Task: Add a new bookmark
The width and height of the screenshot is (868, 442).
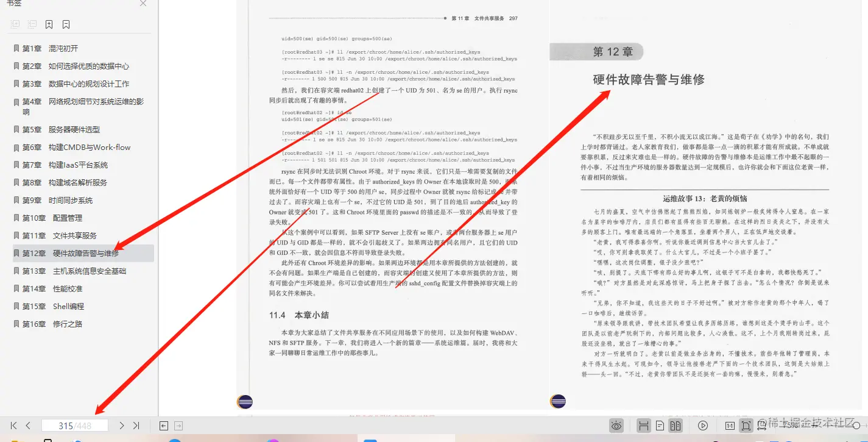Action: (48, 24)
